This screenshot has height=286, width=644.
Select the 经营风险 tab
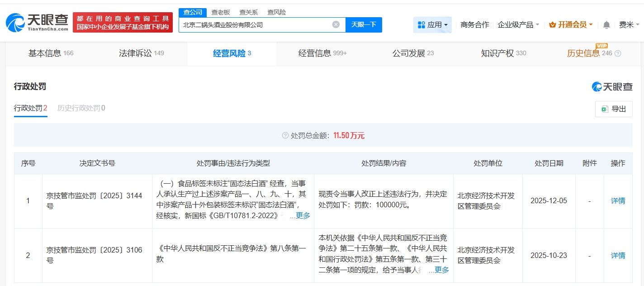232,53
